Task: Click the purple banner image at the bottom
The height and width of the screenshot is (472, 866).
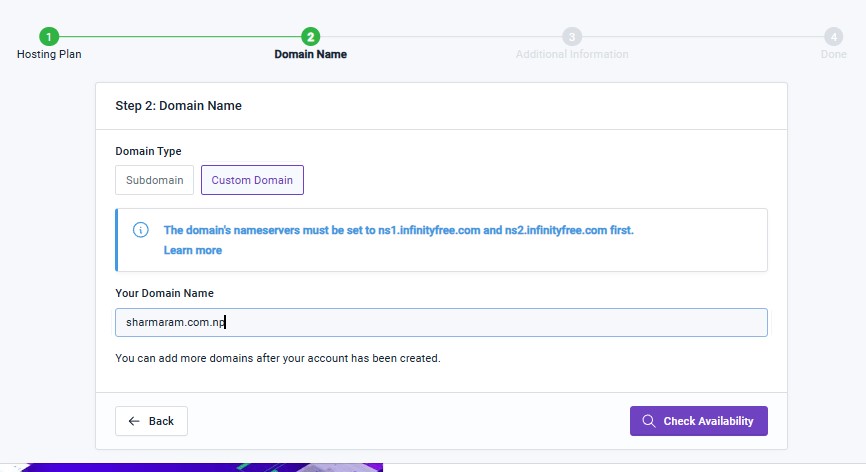Action: click(200, 466)
